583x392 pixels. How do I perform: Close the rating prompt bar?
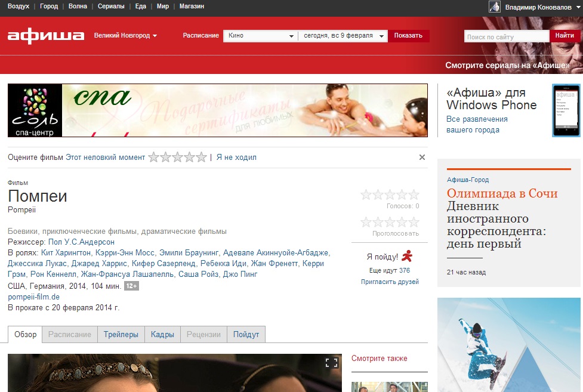[422, 158]
